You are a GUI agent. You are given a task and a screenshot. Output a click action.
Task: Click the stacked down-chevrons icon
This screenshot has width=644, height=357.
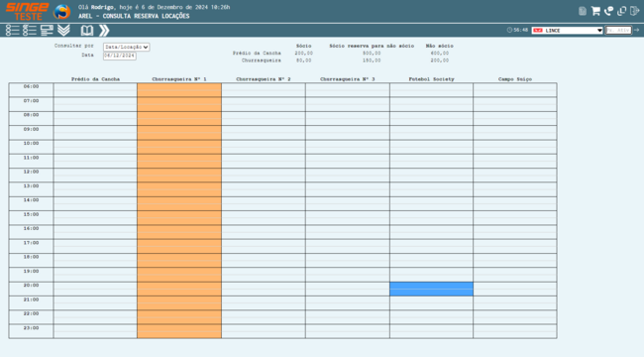[63, 30]
